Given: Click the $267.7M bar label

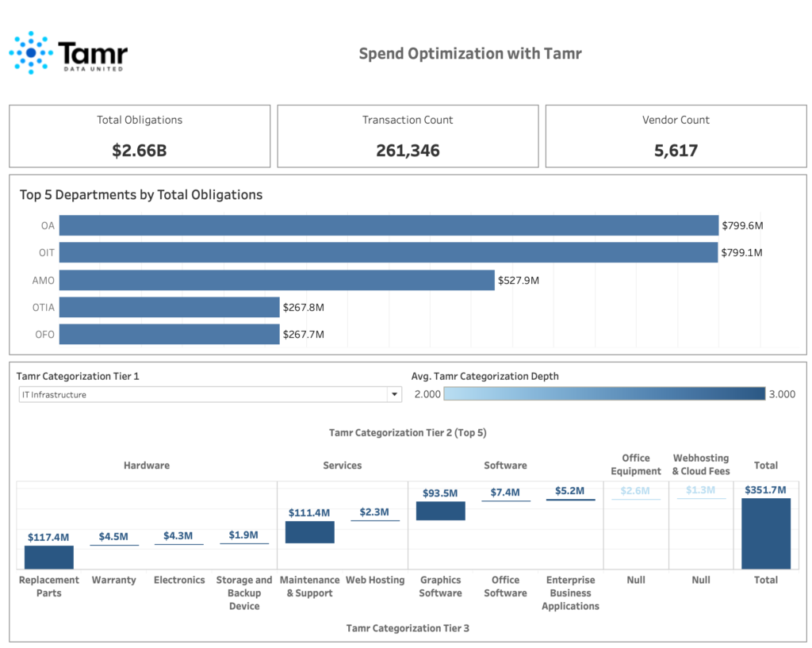Looking at the screenshot, I should [304, 334].
